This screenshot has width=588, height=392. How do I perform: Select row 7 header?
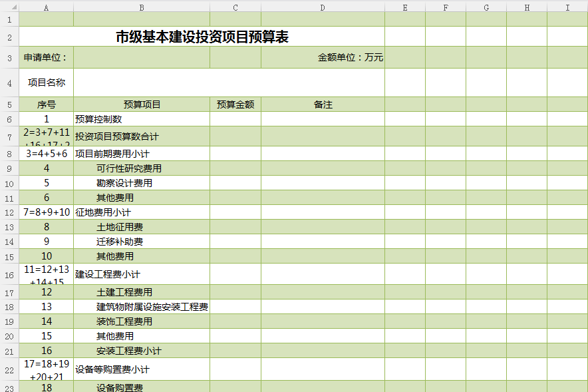pos(9,136)
